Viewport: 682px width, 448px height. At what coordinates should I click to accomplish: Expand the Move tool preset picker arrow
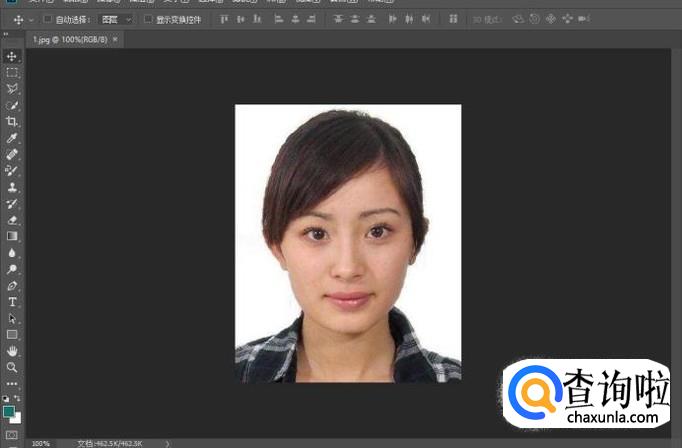[x=32, y=19]
